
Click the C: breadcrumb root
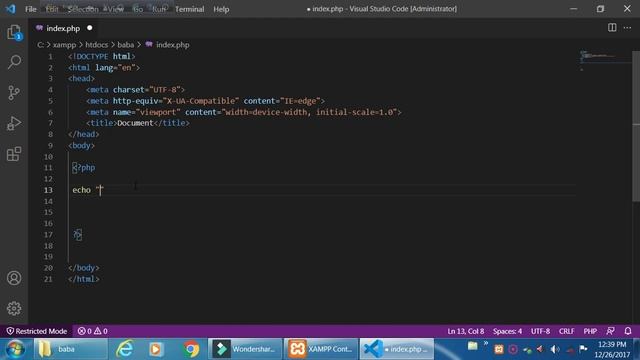40,45
